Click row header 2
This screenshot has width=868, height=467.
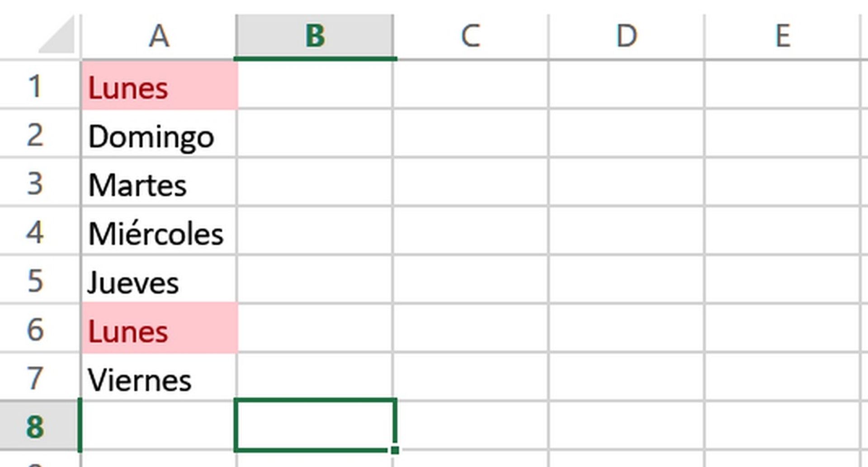(38, 137)
